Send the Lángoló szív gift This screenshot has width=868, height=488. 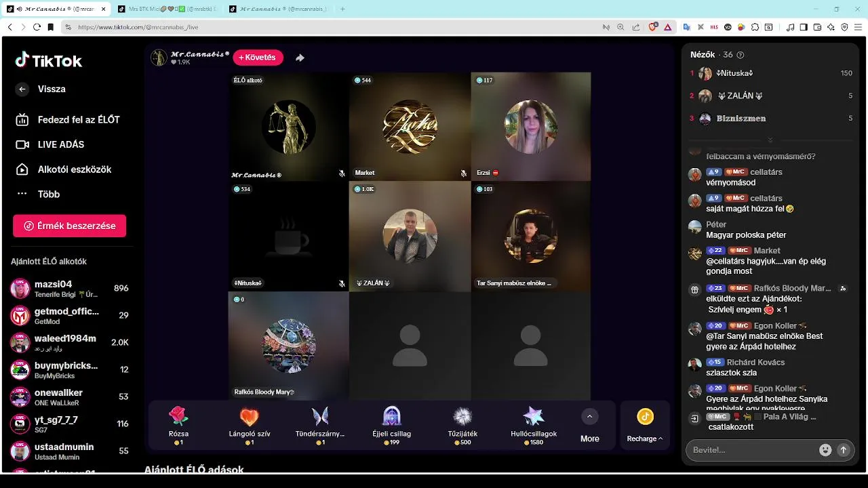(250, 425)
